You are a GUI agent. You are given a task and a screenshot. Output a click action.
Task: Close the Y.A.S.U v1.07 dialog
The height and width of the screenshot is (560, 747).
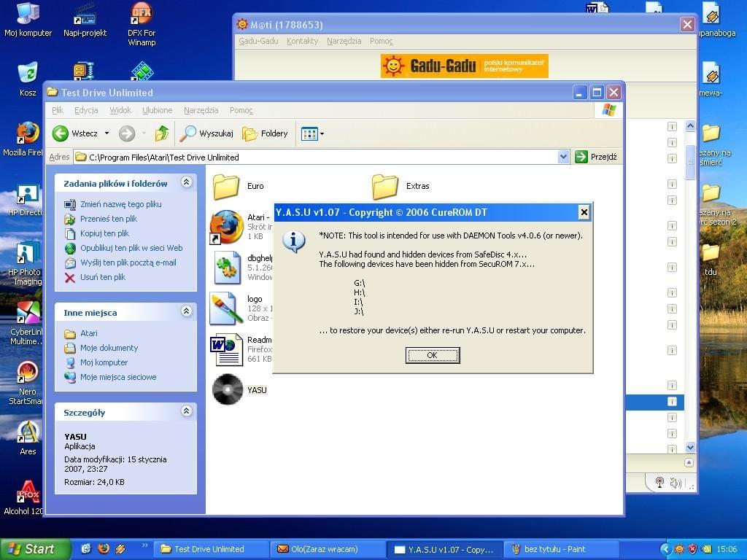(584, 212)
